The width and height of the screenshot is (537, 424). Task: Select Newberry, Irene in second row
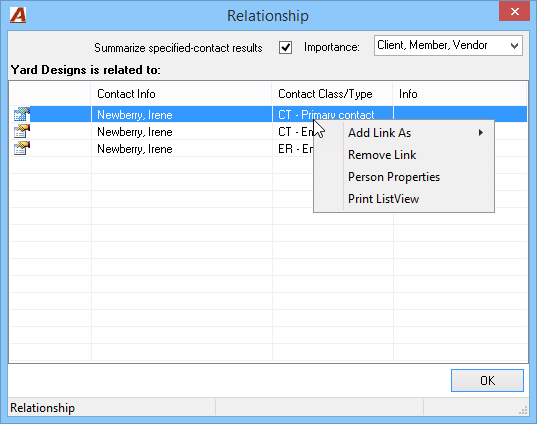tap(135, 132)
